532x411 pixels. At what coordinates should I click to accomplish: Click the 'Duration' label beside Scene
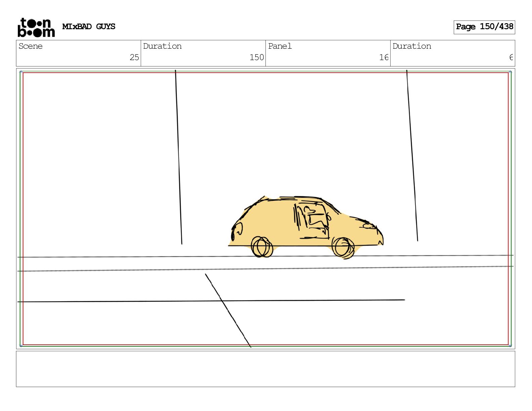pos(162,46)
